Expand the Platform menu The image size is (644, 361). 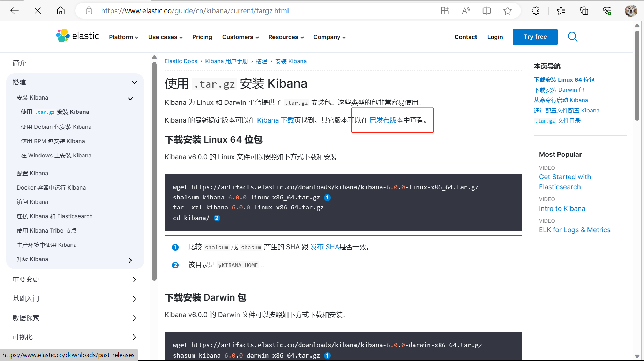pos(123,37)
